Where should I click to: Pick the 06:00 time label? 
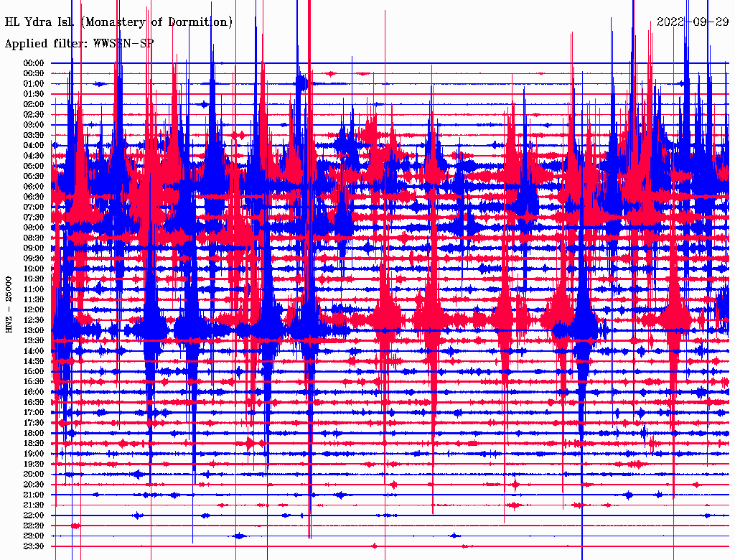pos(34,187)
